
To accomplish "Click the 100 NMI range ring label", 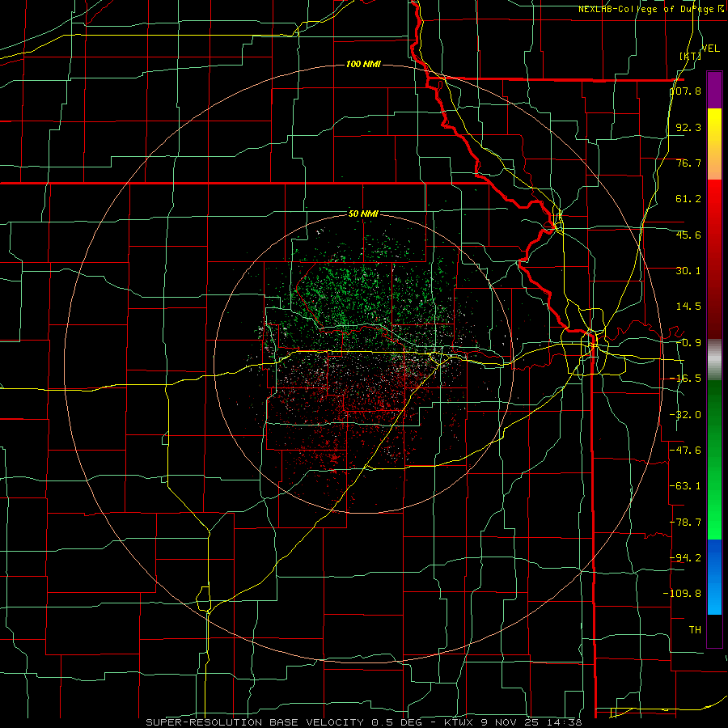I will (x=363, y=64).
